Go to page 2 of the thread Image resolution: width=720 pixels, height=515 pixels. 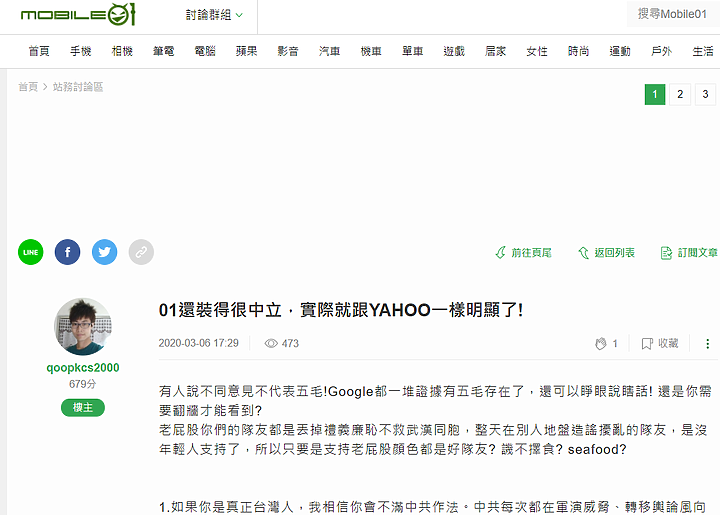click(680, 95)
